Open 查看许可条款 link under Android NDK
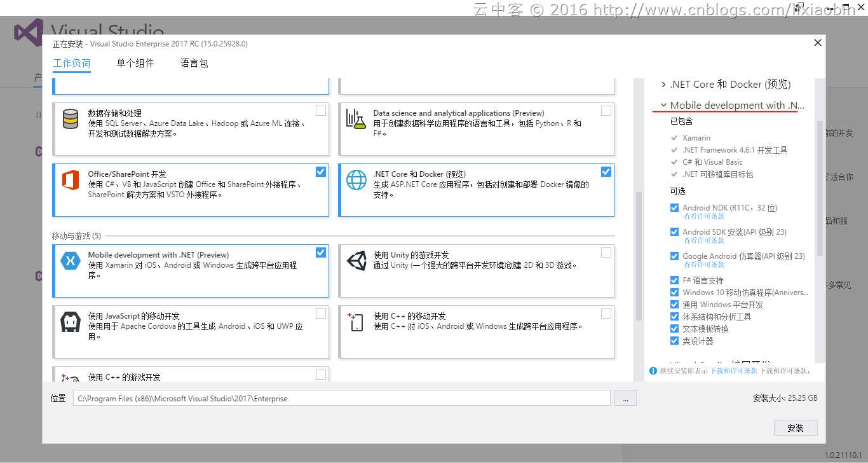The width and height of the screenshot is (868, 463). (704, 217)
